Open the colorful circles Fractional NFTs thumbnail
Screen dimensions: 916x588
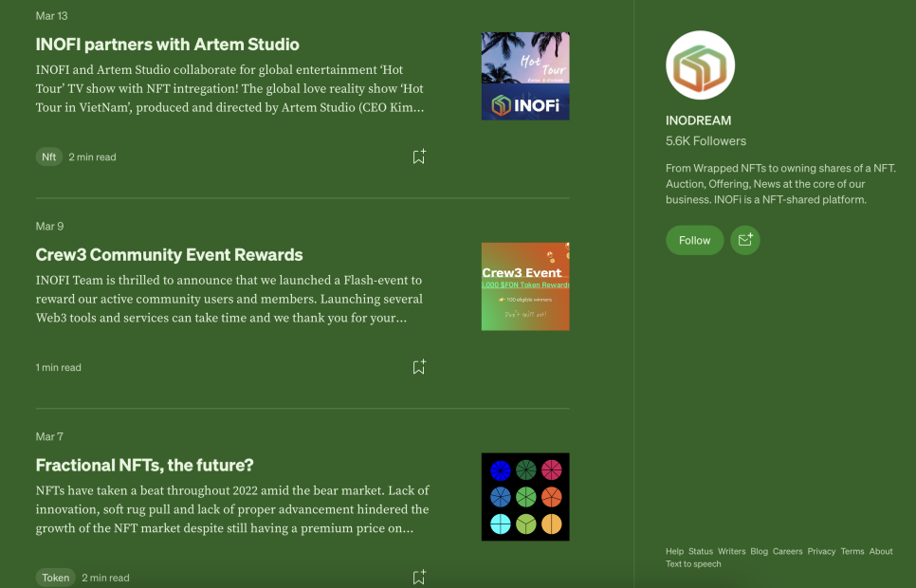coord(525,497)
